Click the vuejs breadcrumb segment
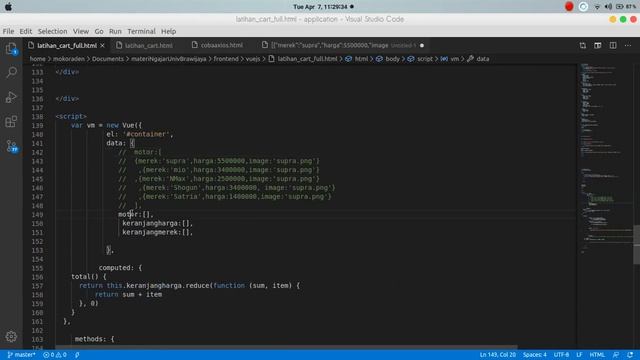The width and height of the screenshot is (640, 360). (253, 59)
